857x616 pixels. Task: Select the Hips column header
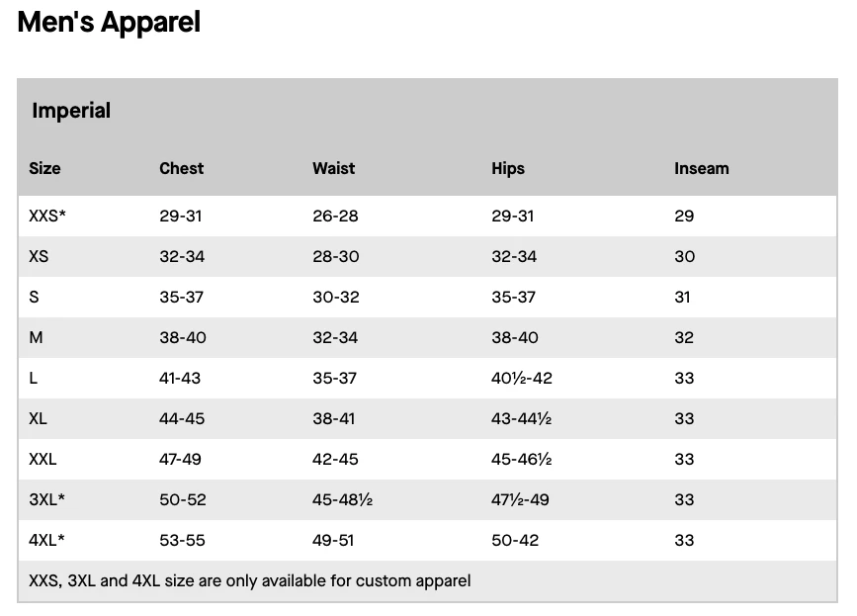(x=508, y=168)
